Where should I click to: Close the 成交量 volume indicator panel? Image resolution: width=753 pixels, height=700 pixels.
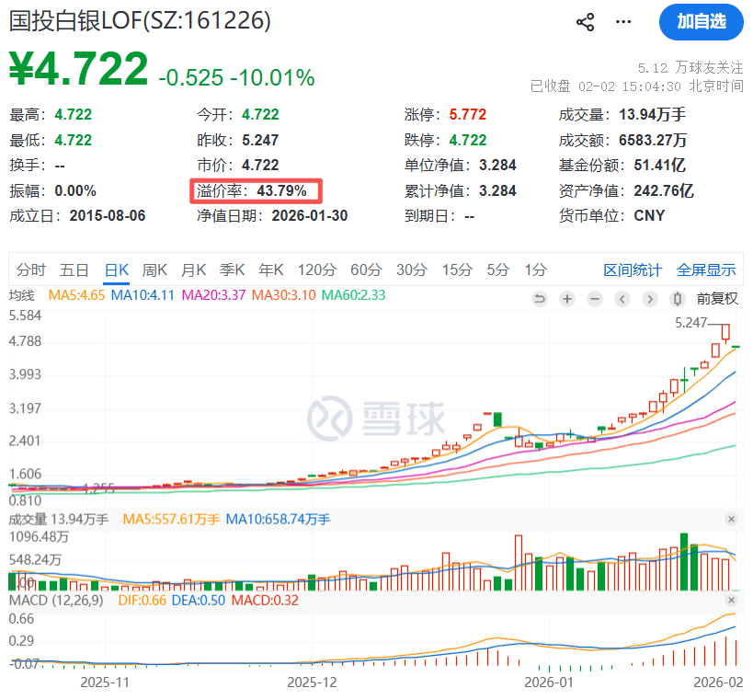tap(732, 520)
